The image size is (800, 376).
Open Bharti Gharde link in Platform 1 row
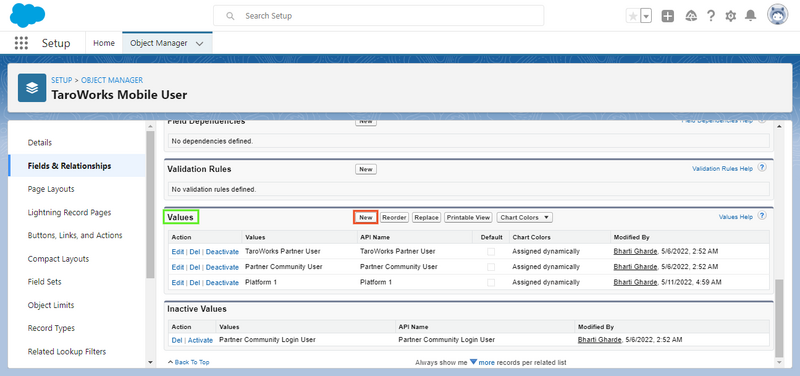point(635,282)
